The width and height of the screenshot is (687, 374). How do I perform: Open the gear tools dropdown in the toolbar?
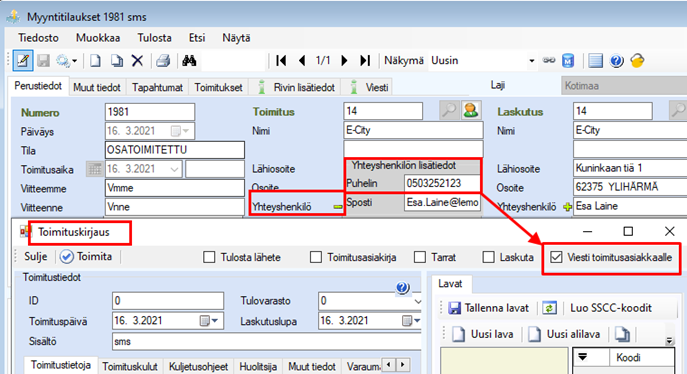pyautogui.click(x=66, y=61)
